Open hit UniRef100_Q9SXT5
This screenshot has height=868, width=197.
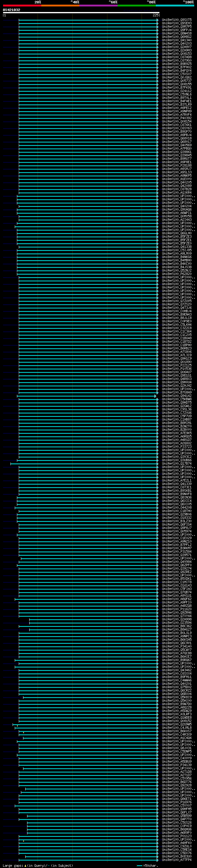click(x=177, y=20)
